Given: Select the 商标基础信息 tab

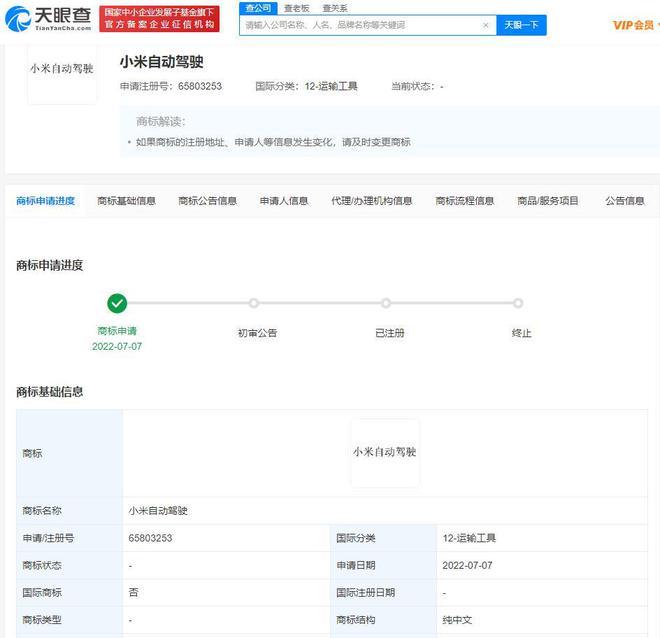Looking at the screenshot, I should pyautogui.click(x=126, y=201).
